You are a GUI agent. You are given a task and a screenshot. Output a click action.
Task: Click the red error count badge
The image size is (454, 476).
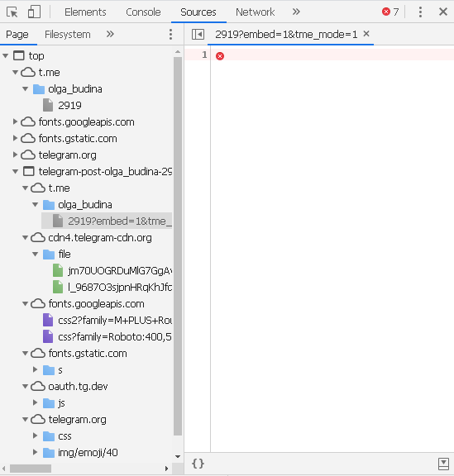click(x=390, y=12)
